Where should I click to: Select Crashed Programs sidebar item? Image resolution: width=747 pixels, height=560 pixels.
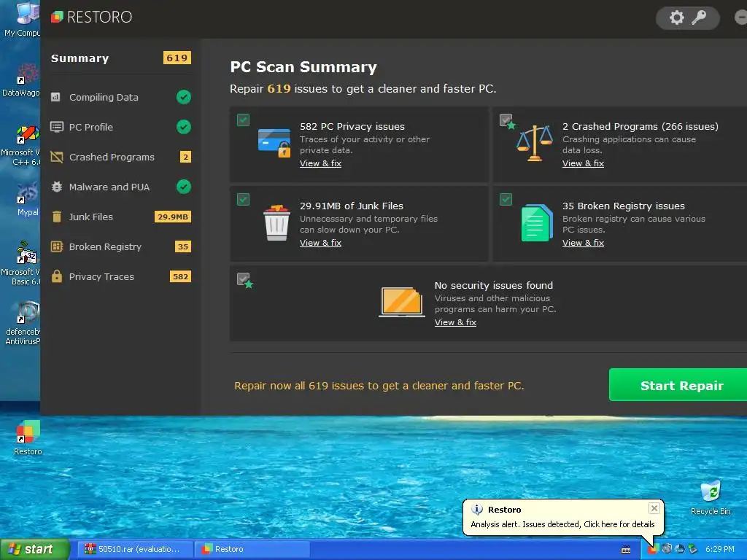pos(120,157)
